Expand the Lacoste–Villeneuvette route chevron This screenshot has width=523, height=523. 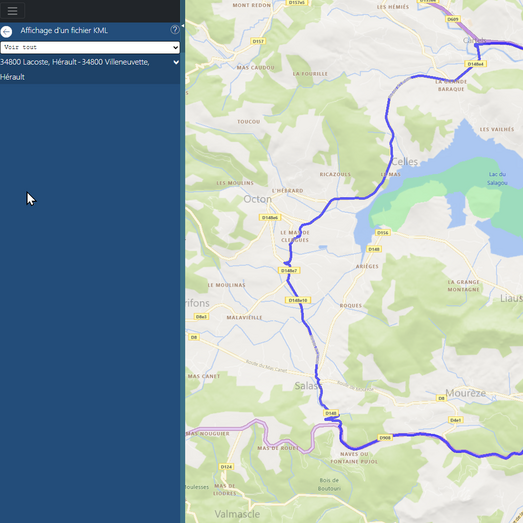click(x=176, y=62)
